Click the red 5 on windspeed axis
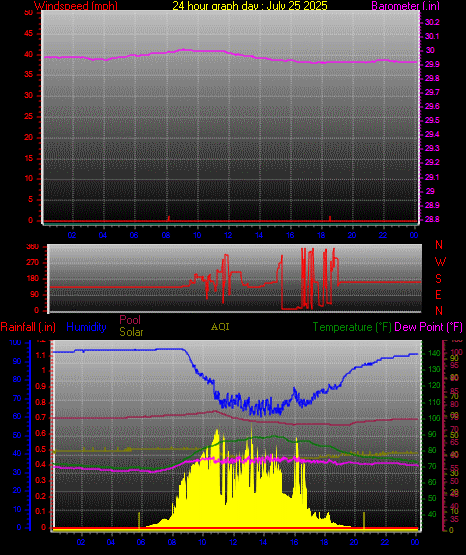 (x=30, y=200)
